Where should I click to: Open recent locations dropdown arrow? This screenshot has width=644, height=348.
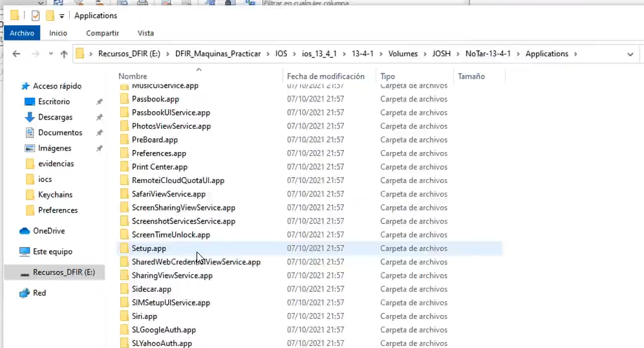coord(50,54)
